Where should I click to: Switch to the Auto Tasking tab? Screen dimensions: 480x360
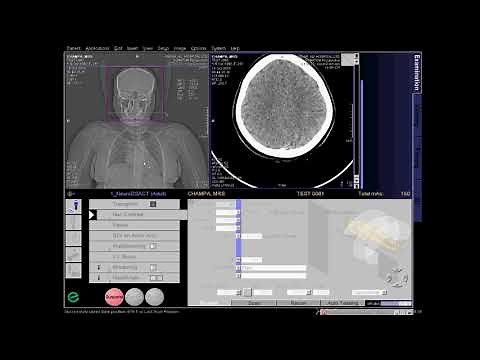(343, 303)
